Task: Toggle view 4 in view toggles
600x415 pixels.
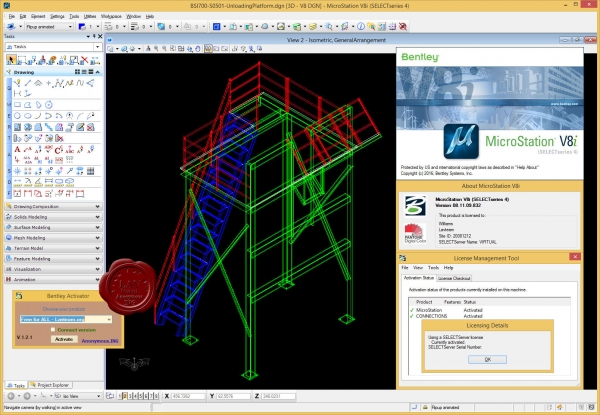Action: click(x=135, y=396)
